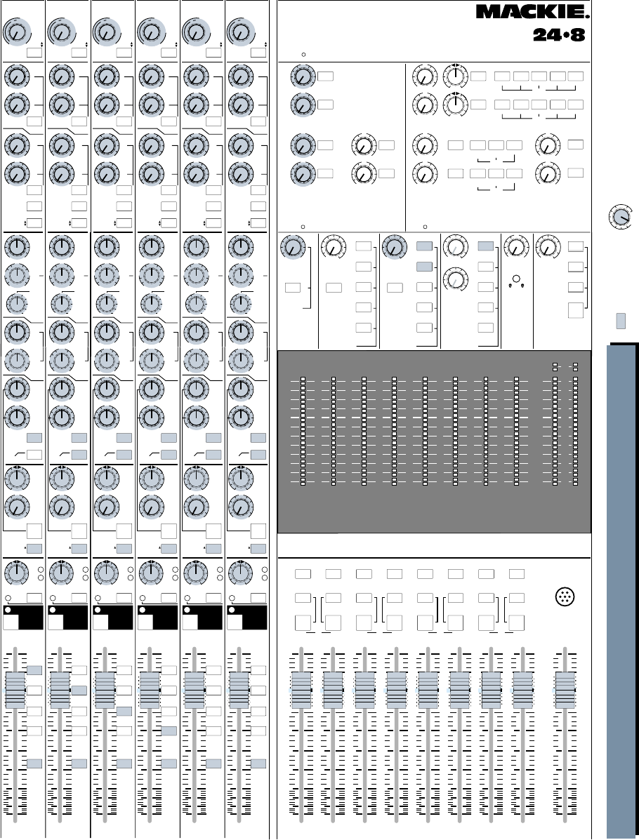This screenshot has width=639, height=840.
Task: Toggle highlighted top assign button beside first channel fader
Action: pos(34,670)
